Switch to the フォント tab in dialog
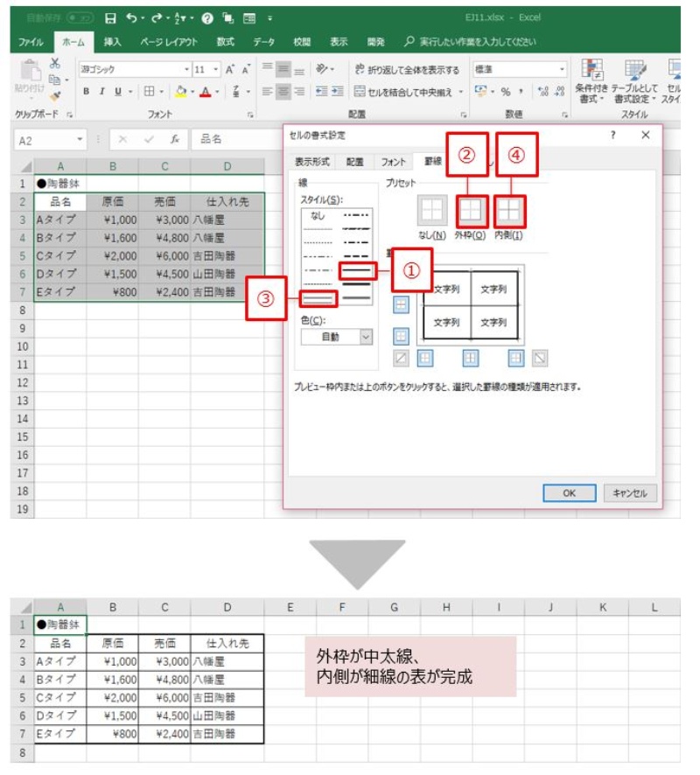The height and width of the screenshot is (775, 700). coord(393,162)
